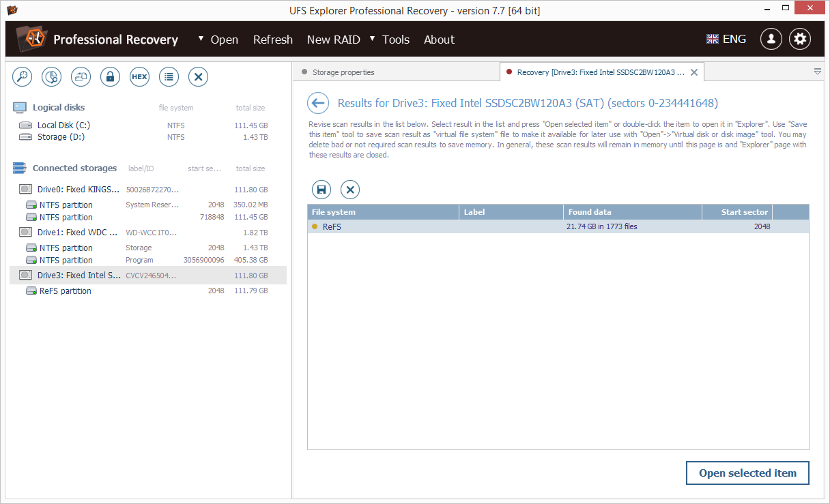Viewport: 830px width, 504px height.
Task: Select the ReFS partition under Drive3
Action: [148, 291]
